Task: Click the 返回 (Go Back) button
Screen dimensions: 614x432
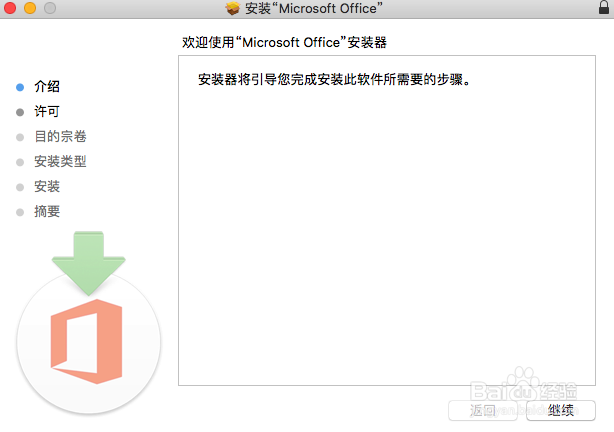Action: pyautogui.click(x=483, y=410)
